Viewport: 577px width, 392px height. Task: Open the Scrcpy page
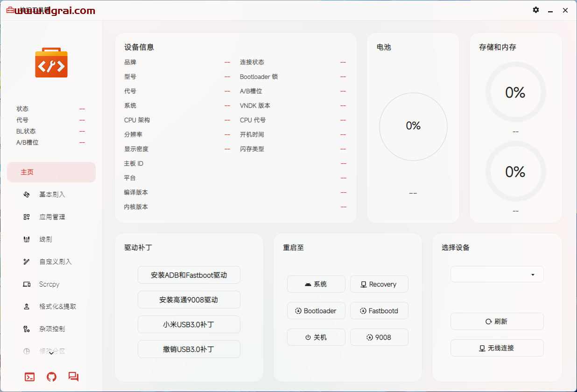(51, 284)
